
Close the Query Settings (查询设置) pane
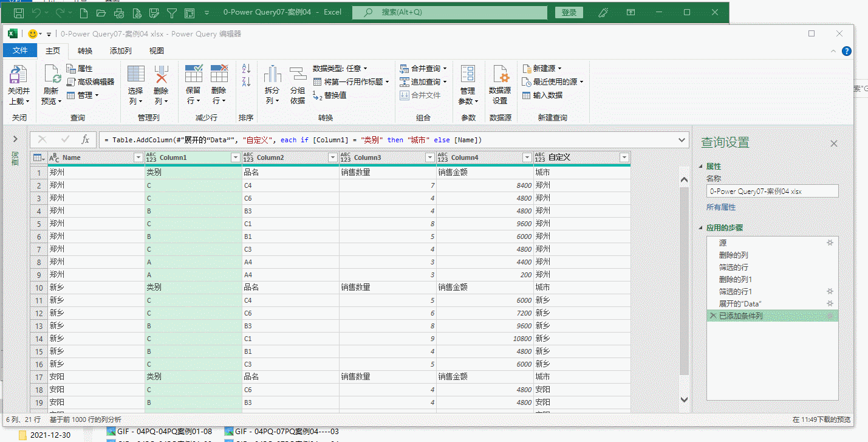(834, 143)
